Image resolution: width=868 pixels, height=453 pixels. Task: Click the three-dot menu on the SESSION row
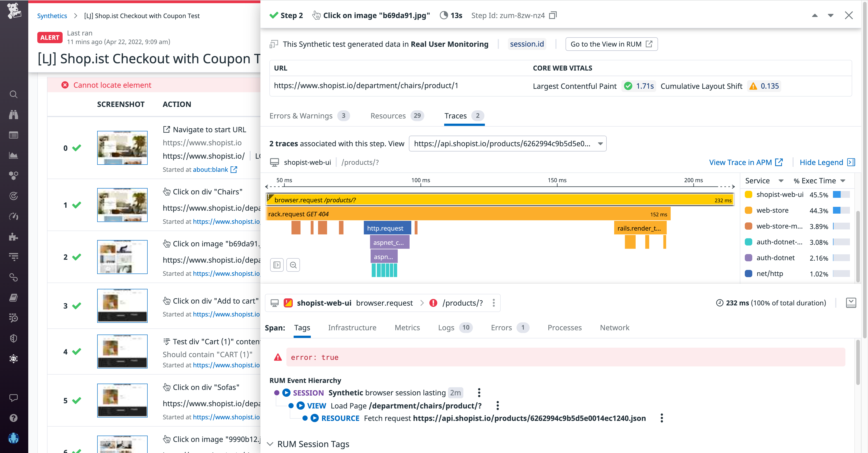tap(479, 392)
